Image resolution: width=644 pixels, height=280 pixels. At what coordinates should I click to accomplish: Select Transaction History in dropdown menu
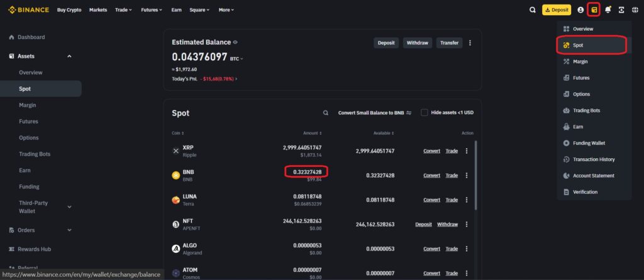[x=594, y=159]
